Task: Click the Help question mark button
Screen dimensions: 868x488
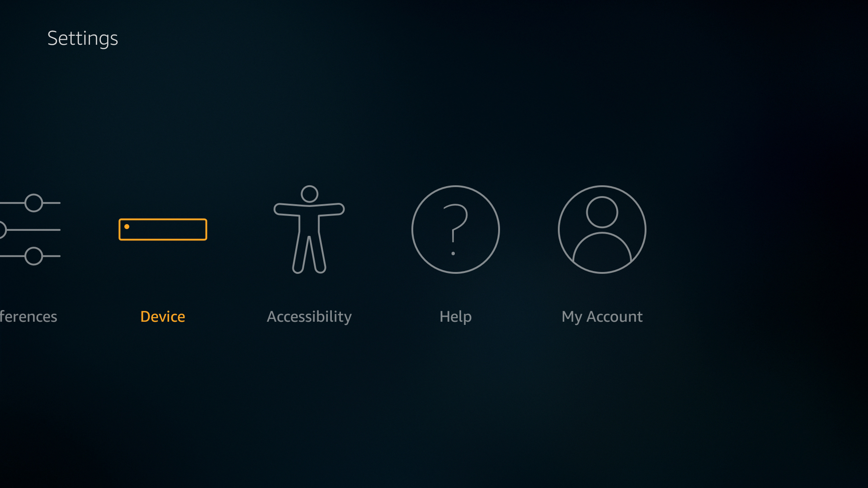Action: [455, 230]
